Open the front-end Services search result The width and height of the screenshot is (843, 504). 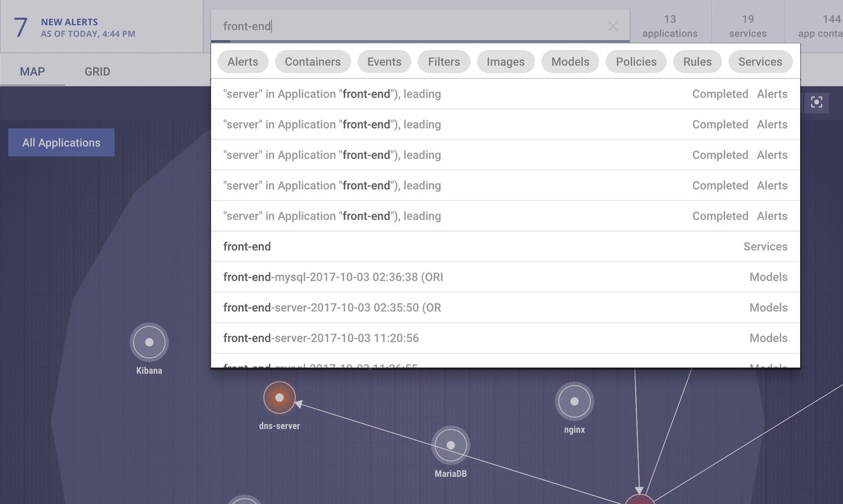[x=505, y=246]
